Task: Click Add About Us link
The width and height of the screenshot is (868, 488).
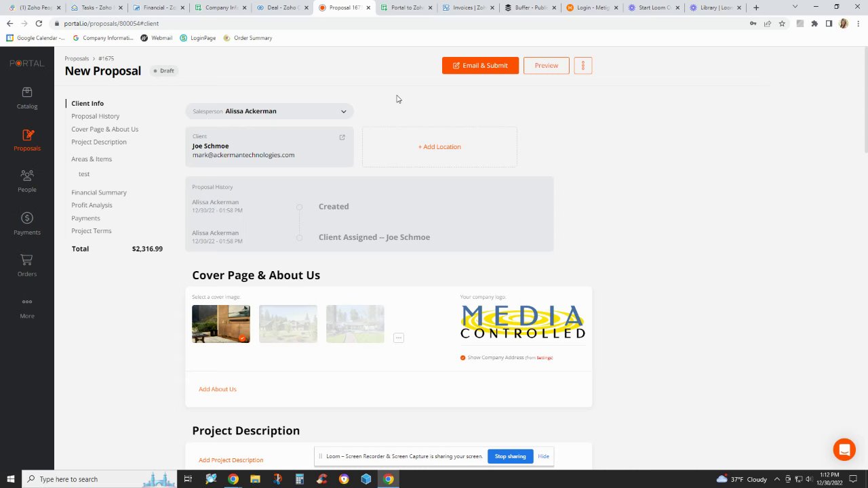Action: [218, 389]
